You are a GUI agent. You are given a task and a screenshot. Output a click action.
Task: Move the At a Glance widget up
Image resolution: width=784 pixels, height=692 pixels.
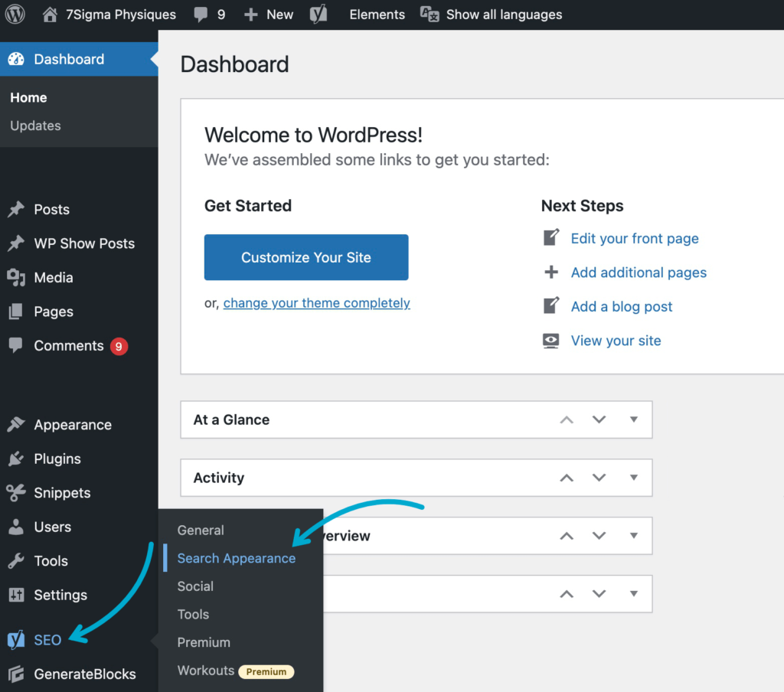pyautogui.click(x=567, y=419)
